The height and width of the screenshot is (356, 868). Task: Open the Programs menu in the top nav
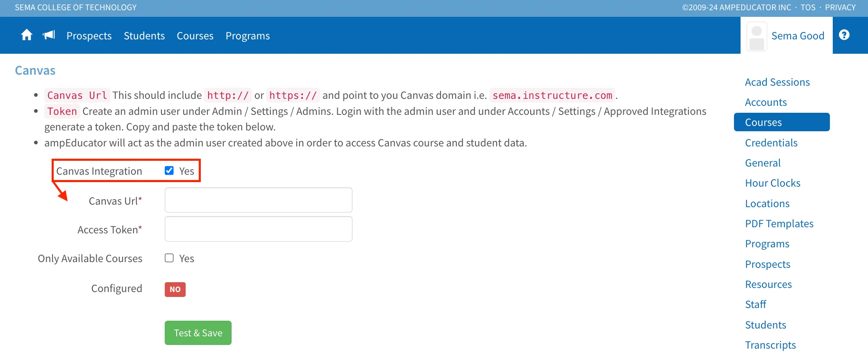pos(248,36)
